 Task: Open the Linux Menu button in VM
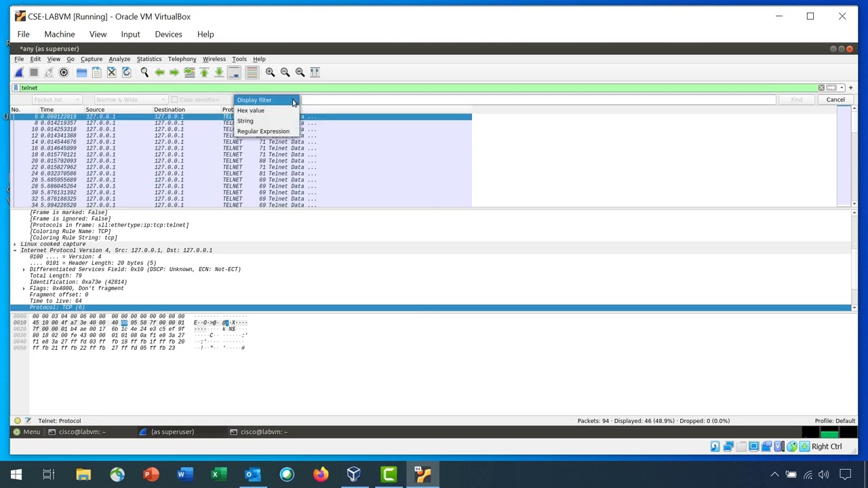pos(27,432)
